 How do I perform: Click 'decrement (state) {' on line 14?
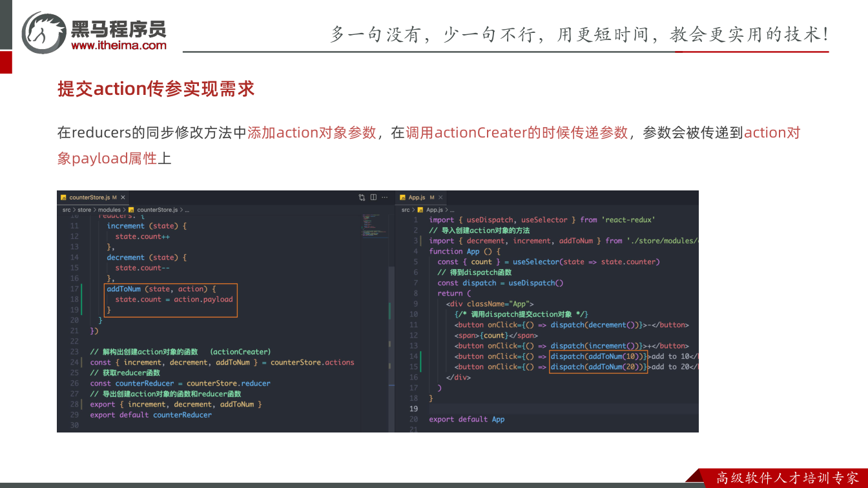(x=147, y=257)
